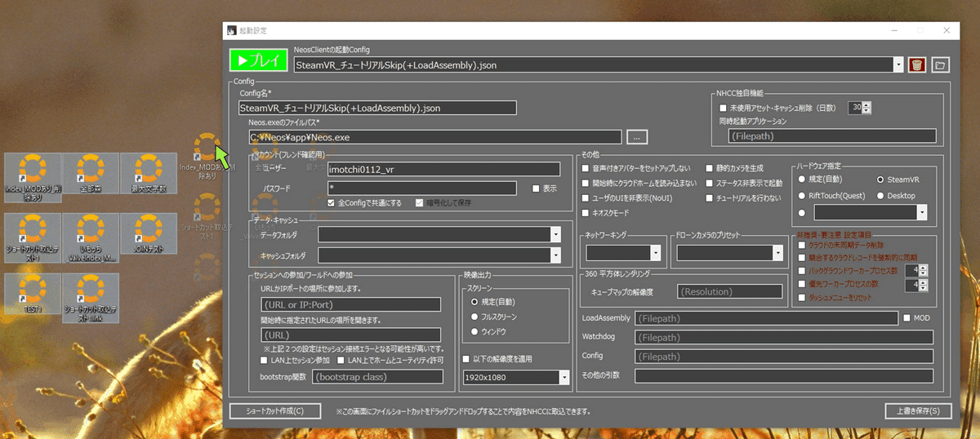
Task: Open the config folder icon button
Action: pyautogui.click(x=940, y=64)
